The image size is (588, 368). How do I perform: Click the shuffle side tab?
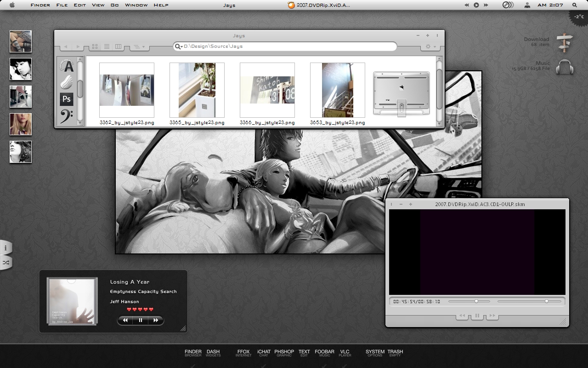[6, 262]
